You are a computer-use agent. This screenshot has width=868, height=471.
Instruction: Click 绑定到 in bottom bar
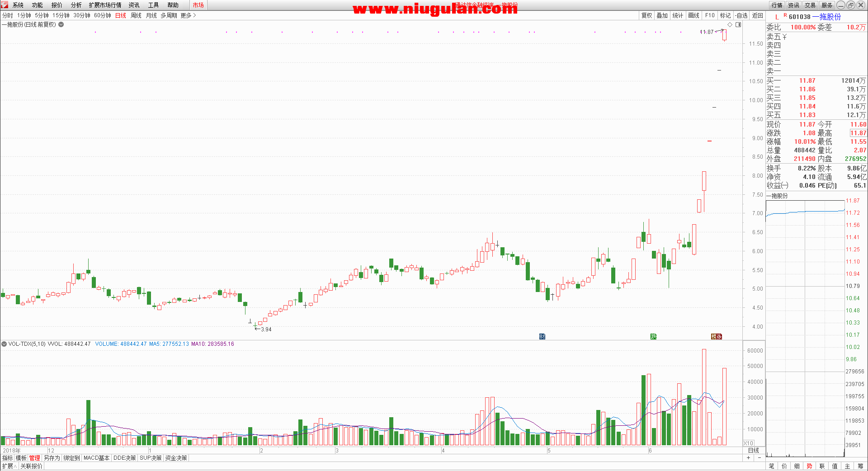pyautogui.click(x=71, y=458)
